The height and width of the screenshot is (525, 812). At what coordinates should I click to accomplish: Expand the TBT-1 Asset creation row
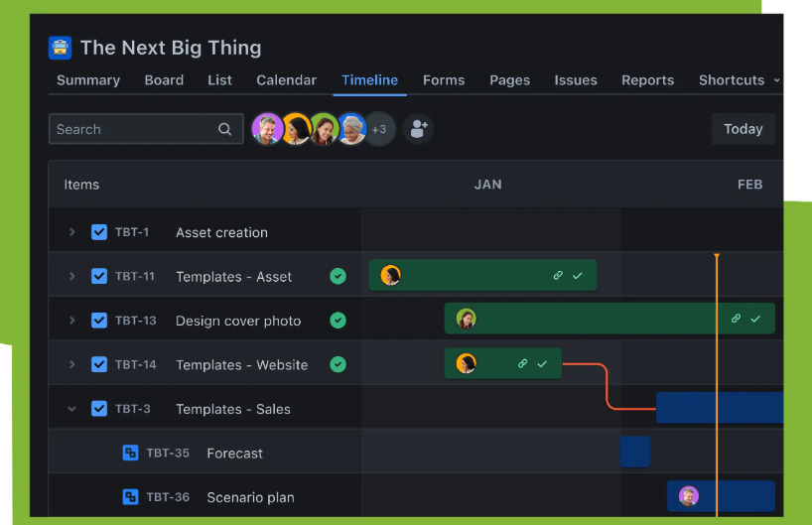pyautogui.click(x=71, y=232)
